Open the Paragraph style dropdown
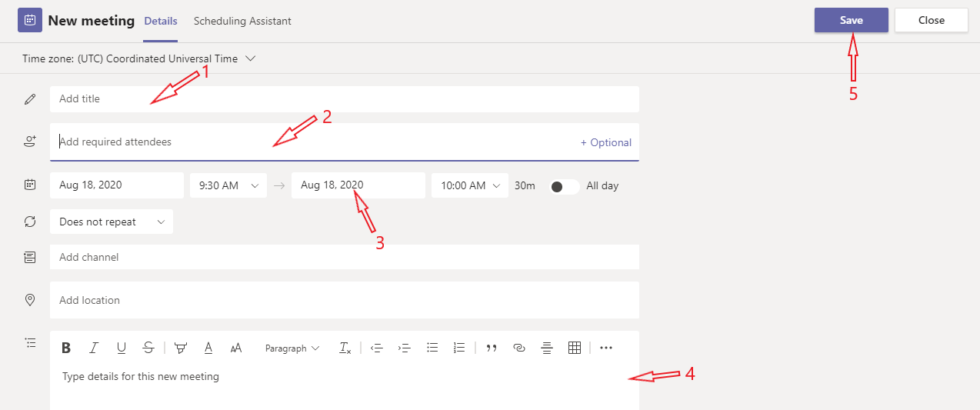 292,348
